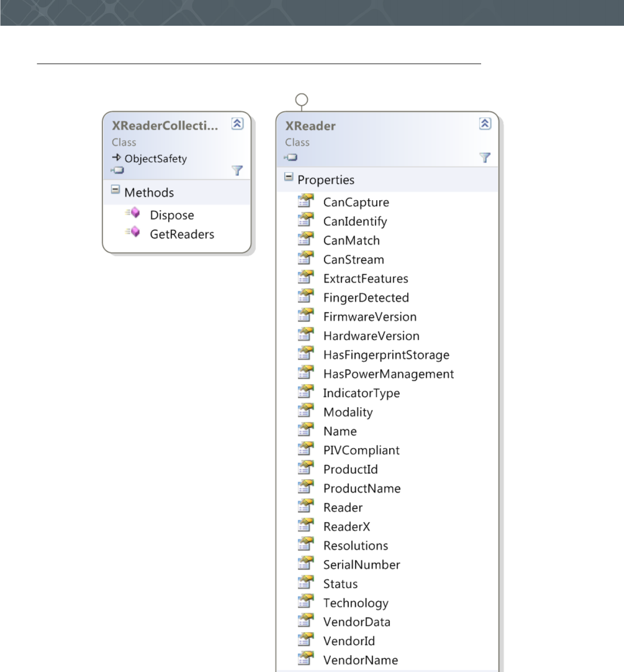This screenshot has height=672, width=624.
Task: Collapse the XReaderCollection class box chevron
Action: tap(237, 123)
